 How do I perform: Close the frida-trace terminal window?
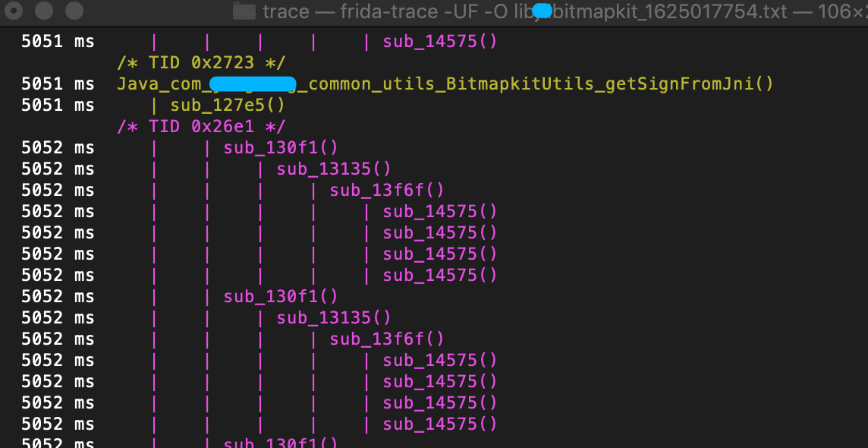pos(15,10)
